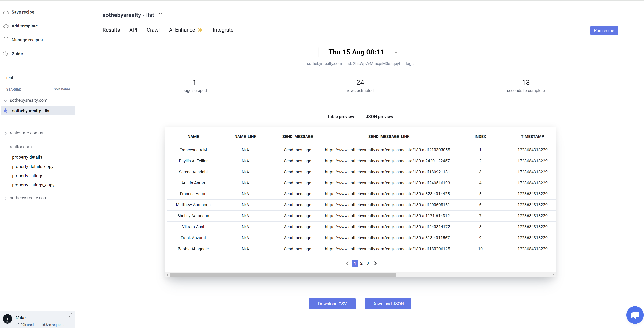Click the table's horizontal scrollbar thumb
The image size is (644, 328).
pyautogui.click(x=282, y=275)
